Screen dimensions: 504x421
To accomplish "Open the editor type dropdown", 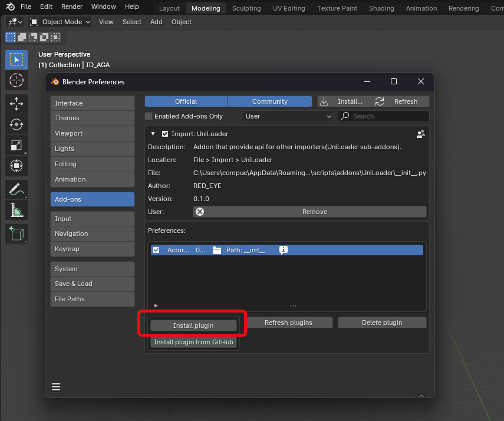I will click(x=15, y=22).
